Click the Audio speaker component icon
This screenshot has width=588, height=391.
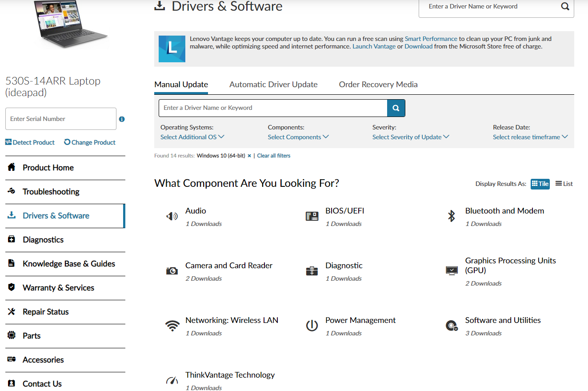point(172,217)
